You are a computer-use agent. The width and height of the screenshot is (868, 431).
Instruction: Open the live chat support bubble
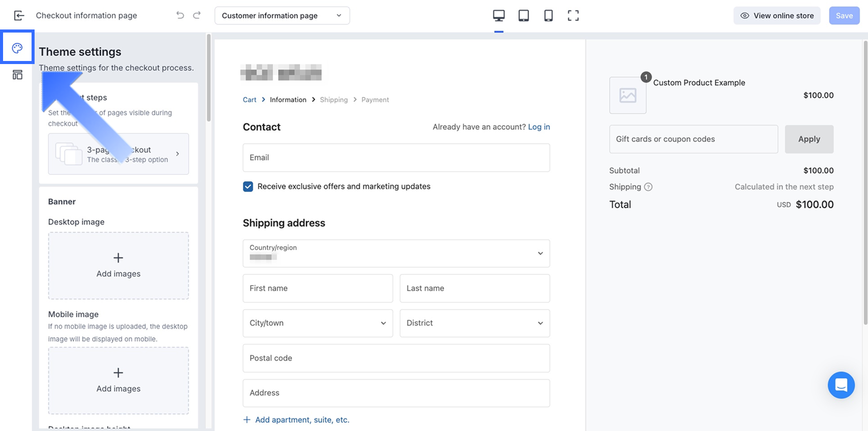[x=841, y=385]
